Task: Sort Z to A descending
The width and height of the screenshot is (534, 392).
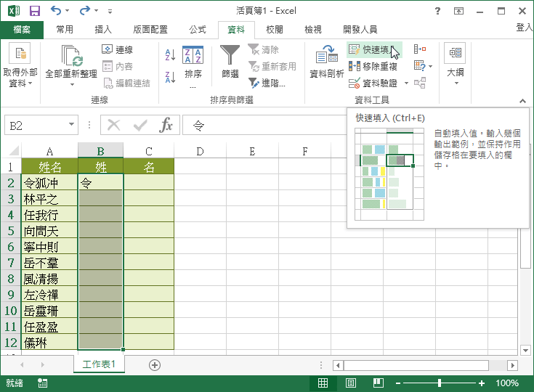Action: [170, 77]
